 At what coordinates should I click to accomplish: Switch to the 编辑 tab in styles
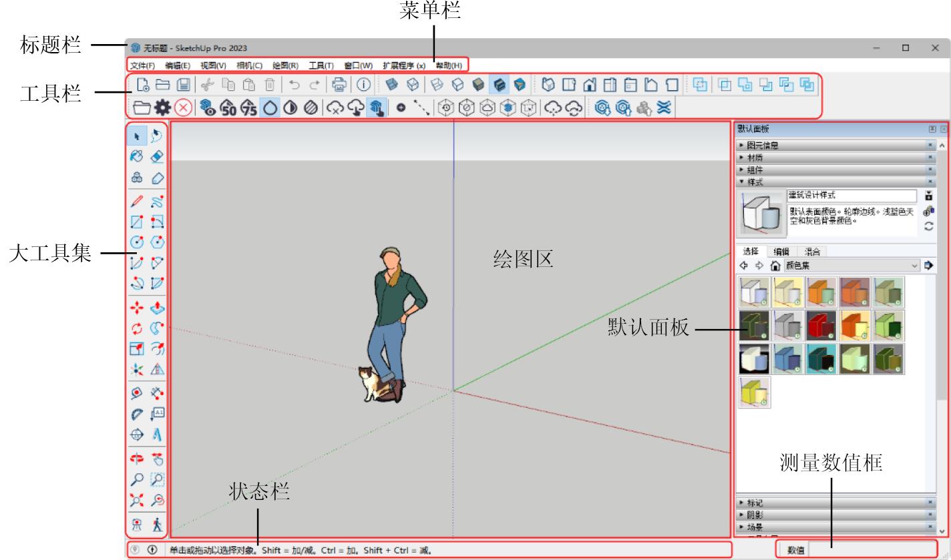[781, 252]
